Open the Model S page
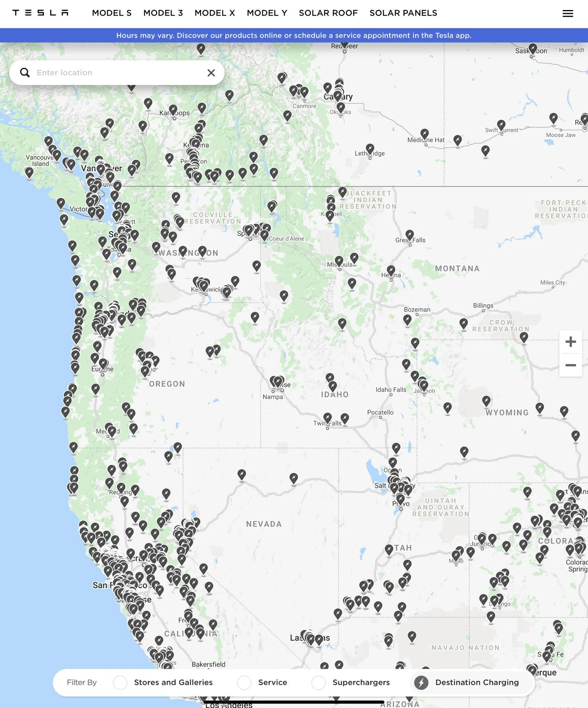 (112, 13)
